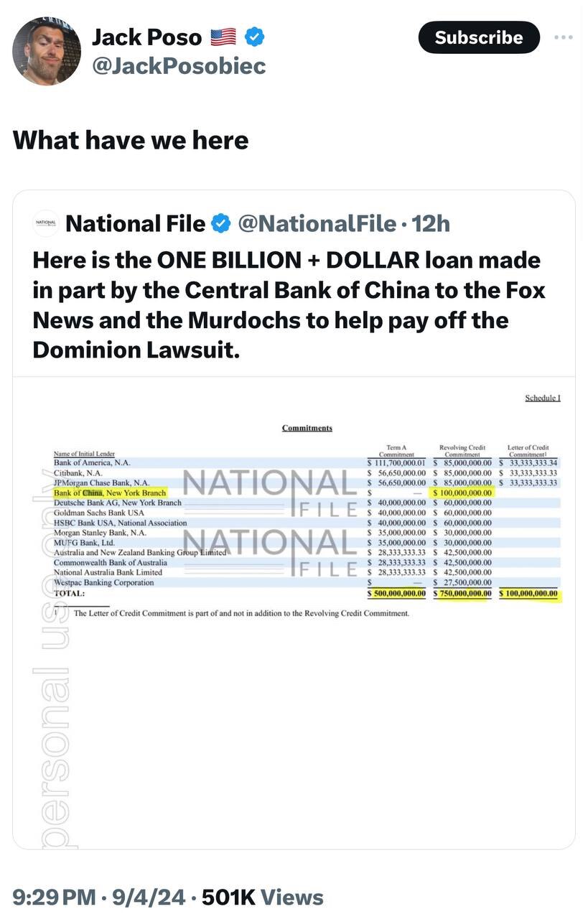This screenshot has width=588, height=919.
Task: Click the Jack Poso display name
Action: click(x=147, y=37)
